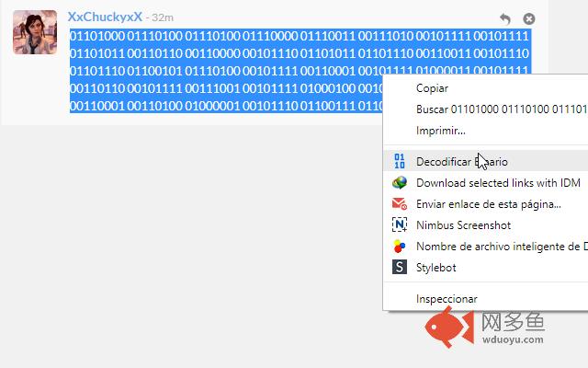Choose Inspeccionar in the context menu
The height and width of the screenshot is (368, 588).
pyautogui.click(x=486, y=299)
